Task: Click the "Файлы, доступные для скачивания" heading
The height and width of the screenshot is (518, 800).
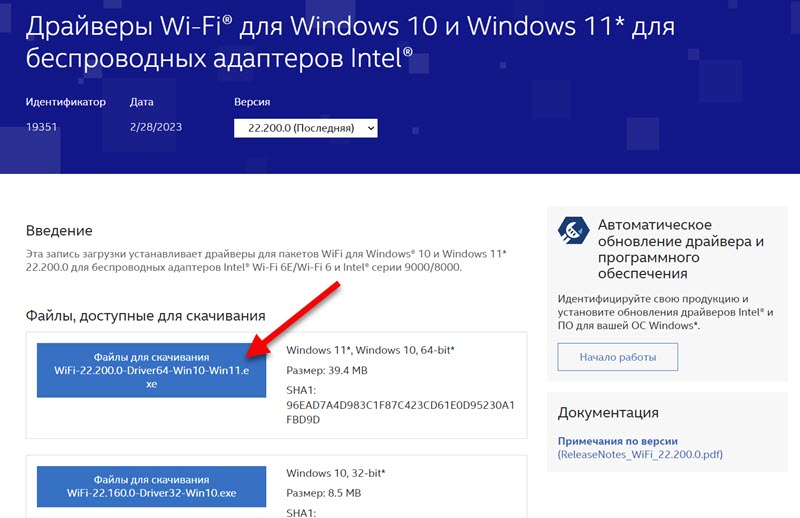Action: click(145, 316)
